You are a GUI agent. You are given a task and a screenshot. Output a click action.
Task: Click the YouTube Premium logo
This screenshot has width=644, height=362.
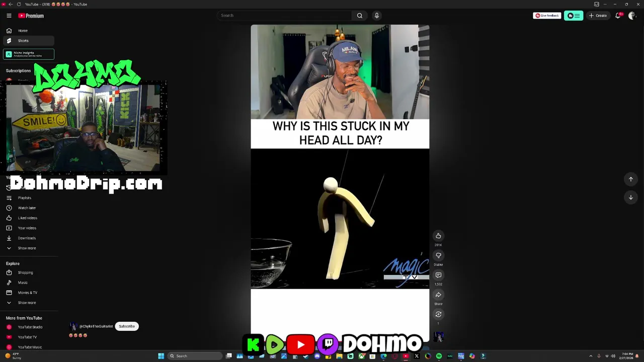click(x=31, y=16)
